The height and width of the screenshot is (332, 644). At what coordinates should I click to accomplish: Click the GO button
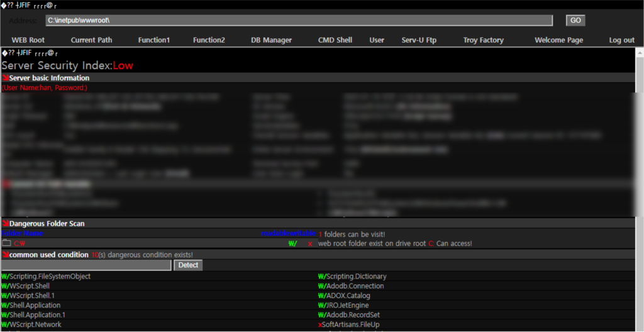click(x=575, y=21)
